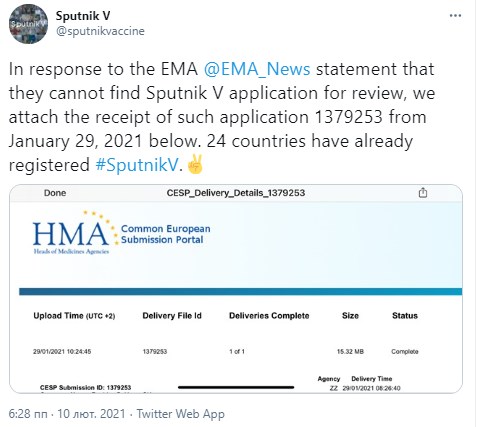The width and height of the screenshot is (477, 427).
Task: Click the victory hand emoji
Action: click(195, 164)
